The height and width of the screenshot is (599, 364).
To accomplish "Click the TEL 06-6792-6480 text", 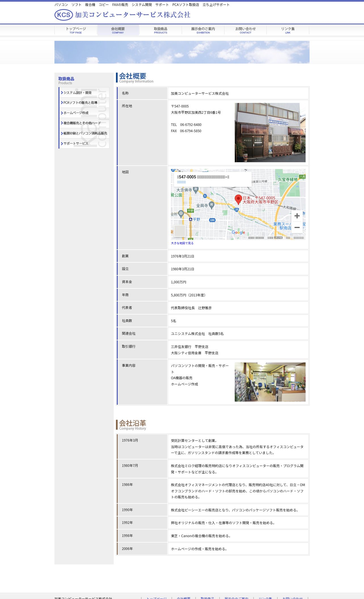I will point(186,125).
